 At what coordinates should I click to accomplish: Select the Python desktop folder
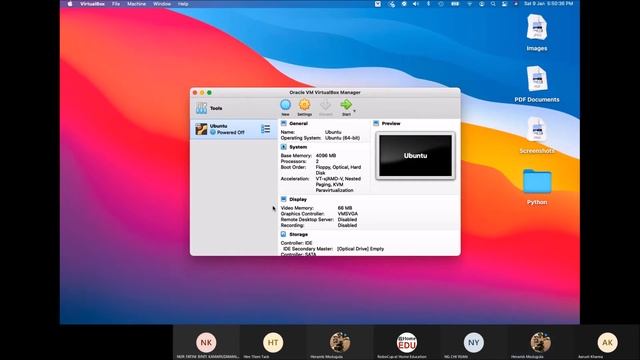point(537,187)
